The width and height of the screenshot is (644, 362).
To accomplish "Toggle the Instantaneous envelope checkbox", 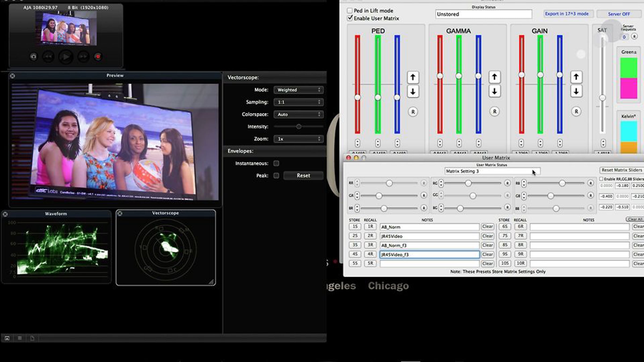I will click(x=276, y=163).
